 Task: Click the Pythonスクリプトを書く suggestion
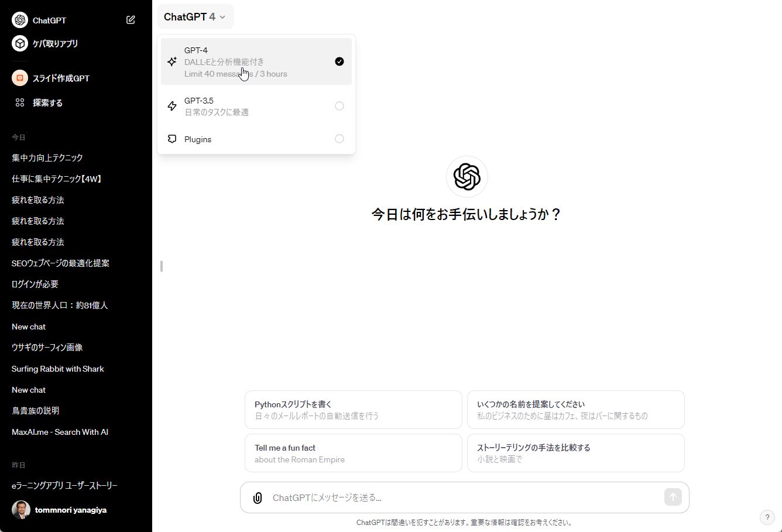coord(353,410)
